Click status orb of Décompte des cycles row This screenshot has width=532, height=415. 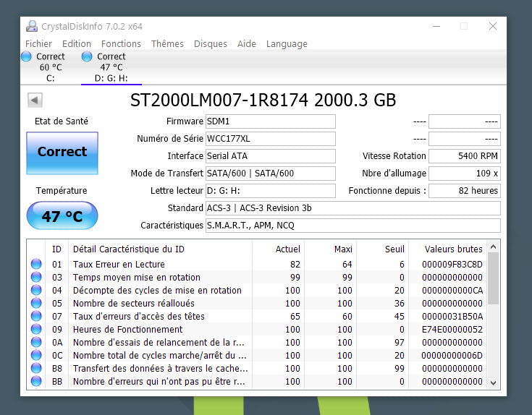click(x=36, y=290)
